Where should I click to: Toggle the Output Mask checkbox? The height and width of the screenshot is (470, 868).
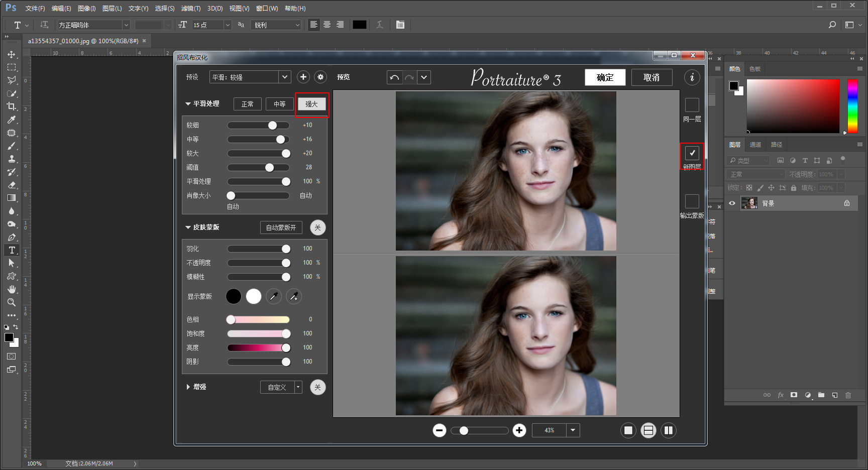(x=692, y=201)
